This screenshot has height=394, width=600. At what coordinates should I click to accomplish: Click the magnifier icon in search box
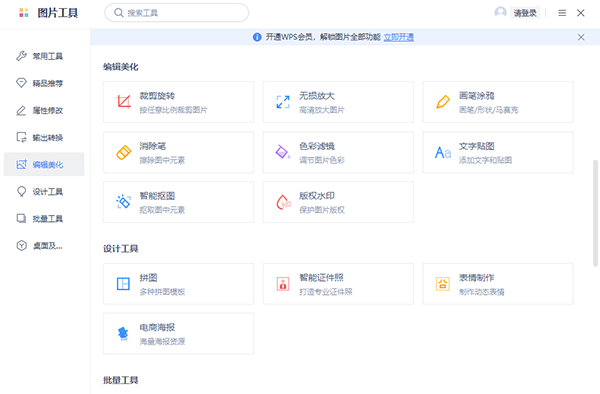(x=119, y=13)
